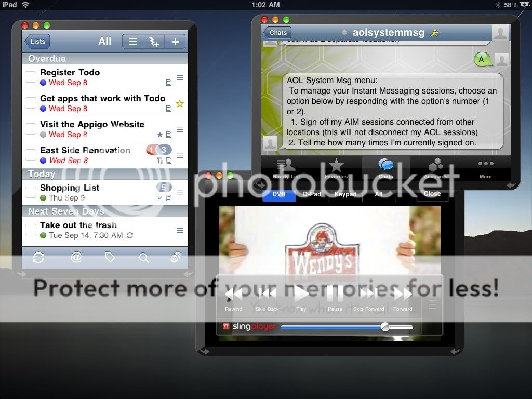
Task: Open note icon on Get apps that work with Todo
Action: (x=169, y=109)
